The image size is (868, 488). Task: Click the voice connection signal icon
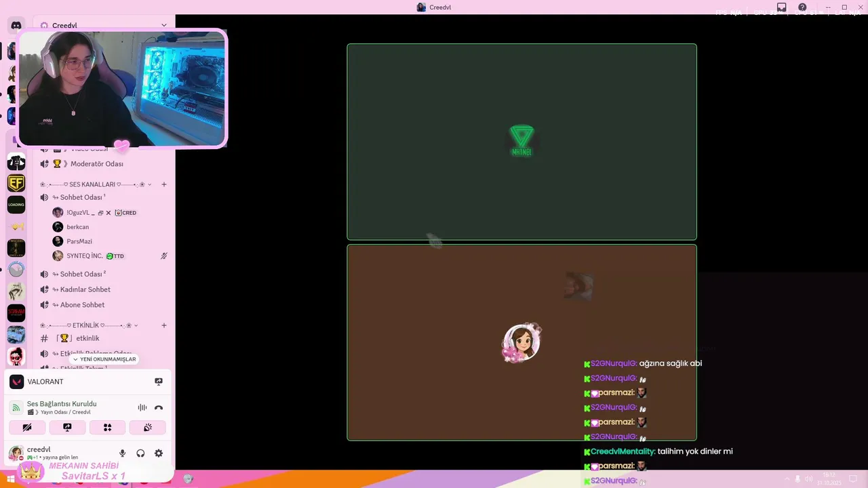(x=16, y=407)
